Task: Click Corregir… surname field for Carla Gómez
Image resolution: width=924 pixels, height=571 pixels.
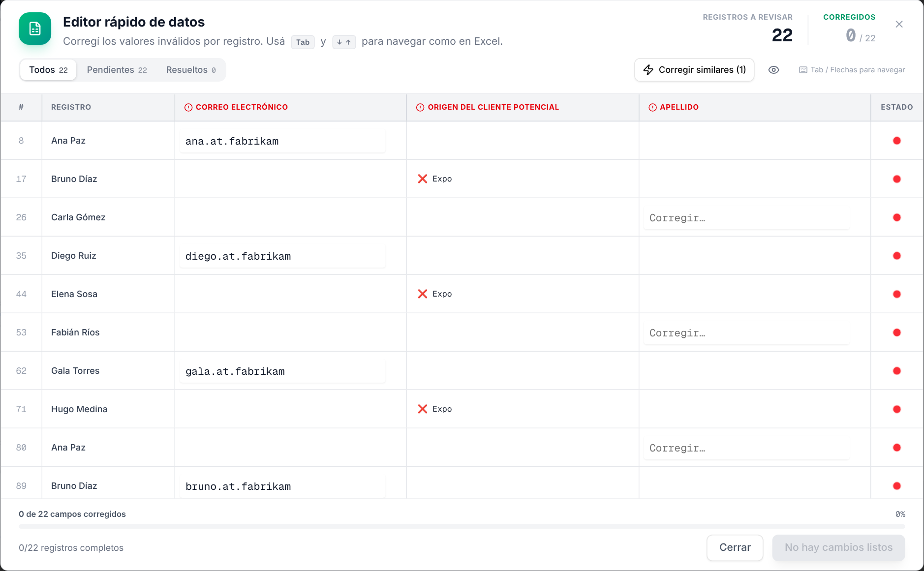Action: (746, 218)
